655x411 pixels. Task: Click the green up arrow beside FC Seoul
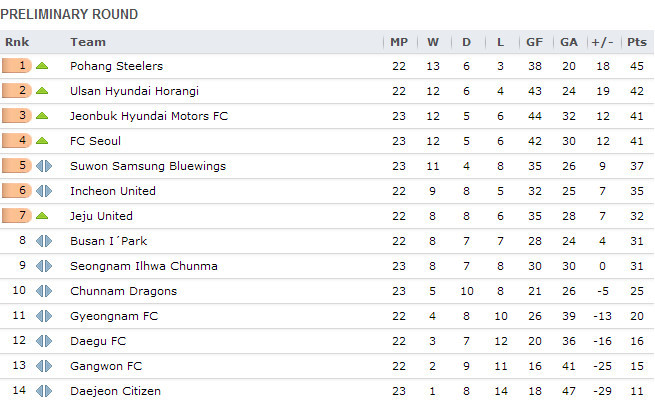coord(42,141)
